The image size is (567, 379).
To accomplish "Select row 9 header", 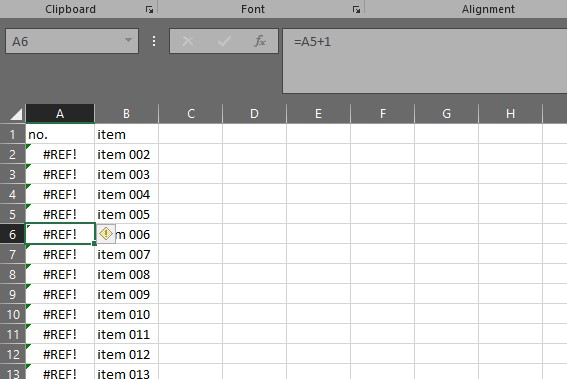I will [12, 294].
